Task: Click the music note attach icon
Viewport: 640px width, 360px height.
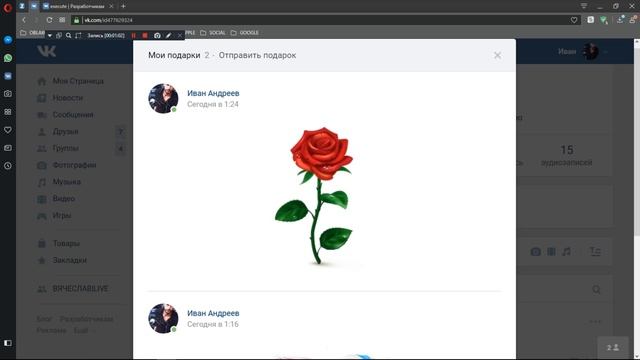Action: point(566,251)
